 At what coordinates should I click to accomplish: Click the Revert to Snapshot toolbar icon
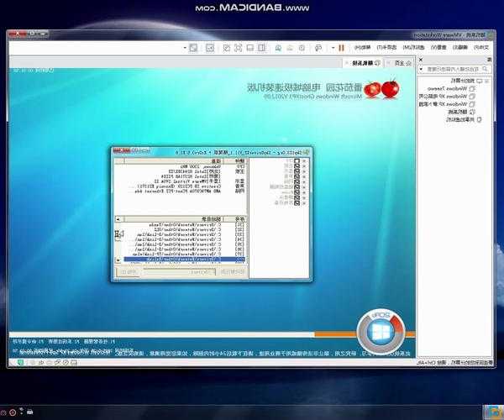coord(290,48)
